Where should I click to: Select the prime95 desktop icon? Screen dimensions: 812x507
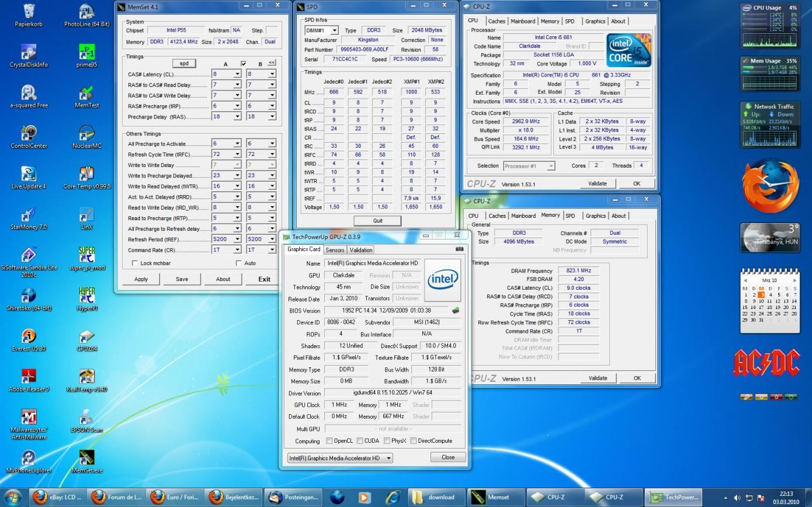[x=86, y=56]
